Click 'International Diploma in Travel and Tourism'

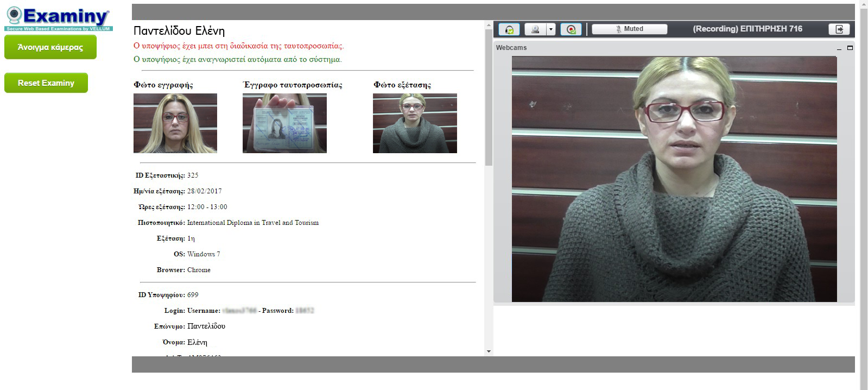point(253,223)
